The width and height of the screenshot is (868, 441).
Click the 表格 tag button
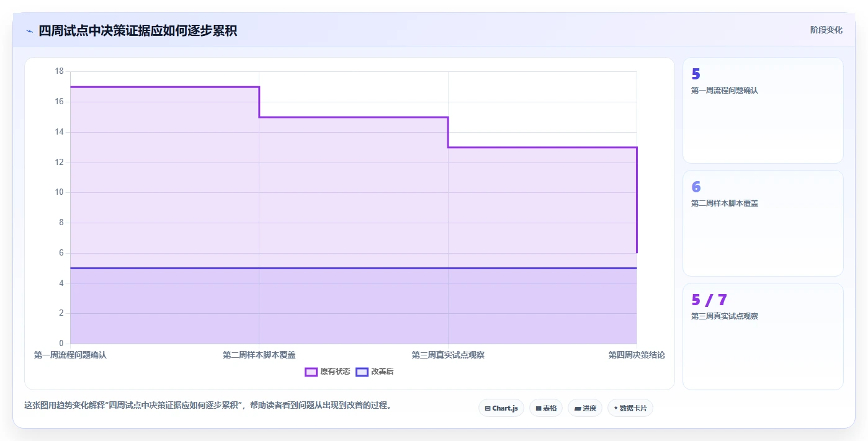[546, 408]
